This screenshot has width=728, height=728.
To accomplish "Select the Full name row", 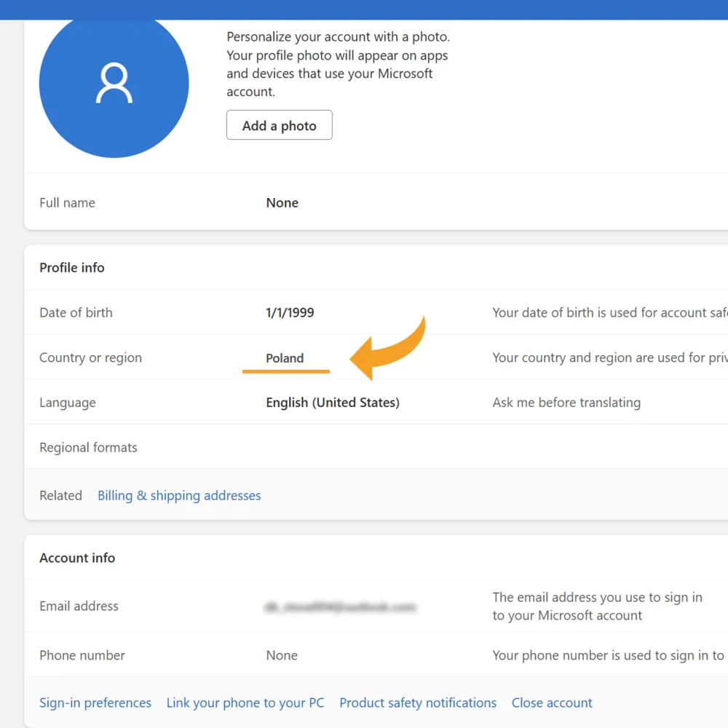I will [x=376, y=202].
